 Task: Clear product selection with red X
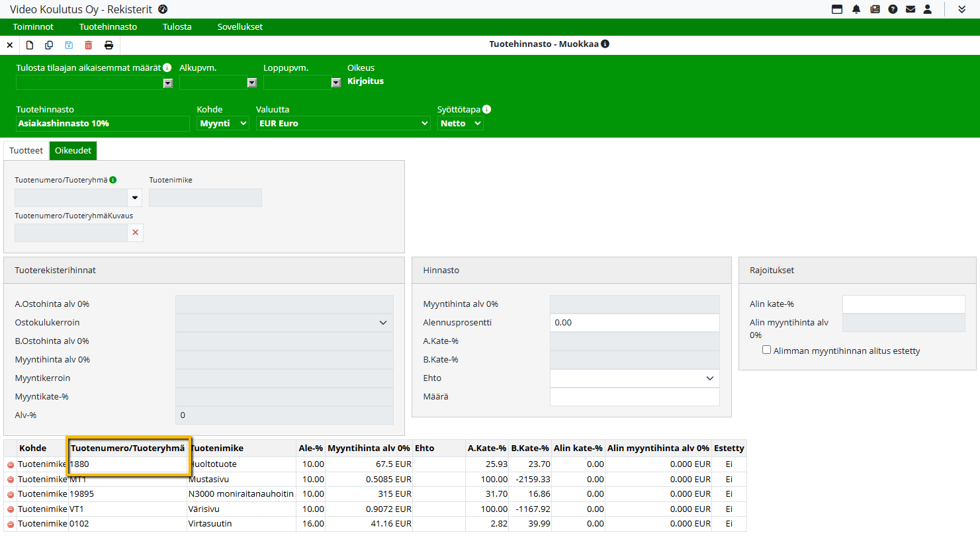(x=136, y=233)
